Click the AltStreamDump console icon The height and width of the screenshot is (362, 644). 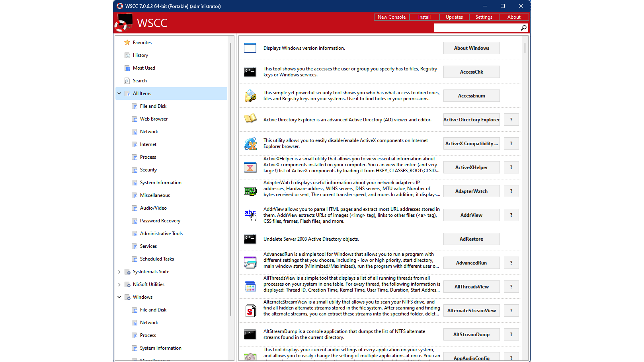click(x=250, y=335)
